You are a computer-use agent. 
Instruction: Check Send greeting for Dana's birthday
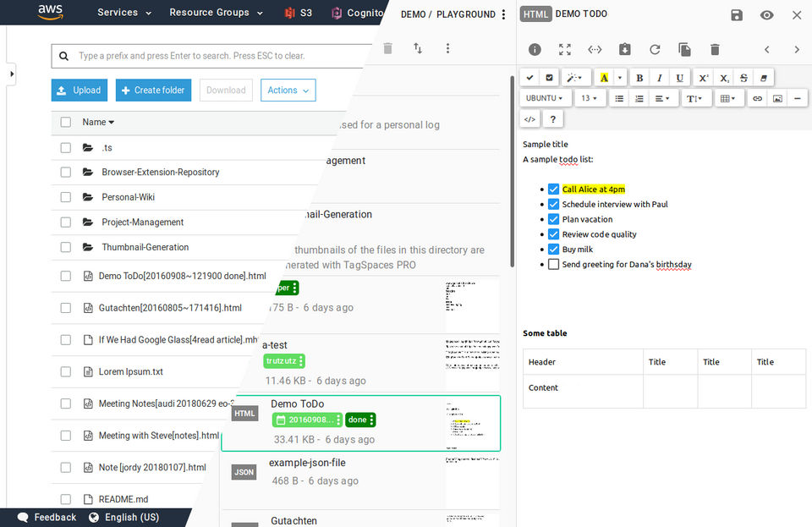click(x=553, y=264)
